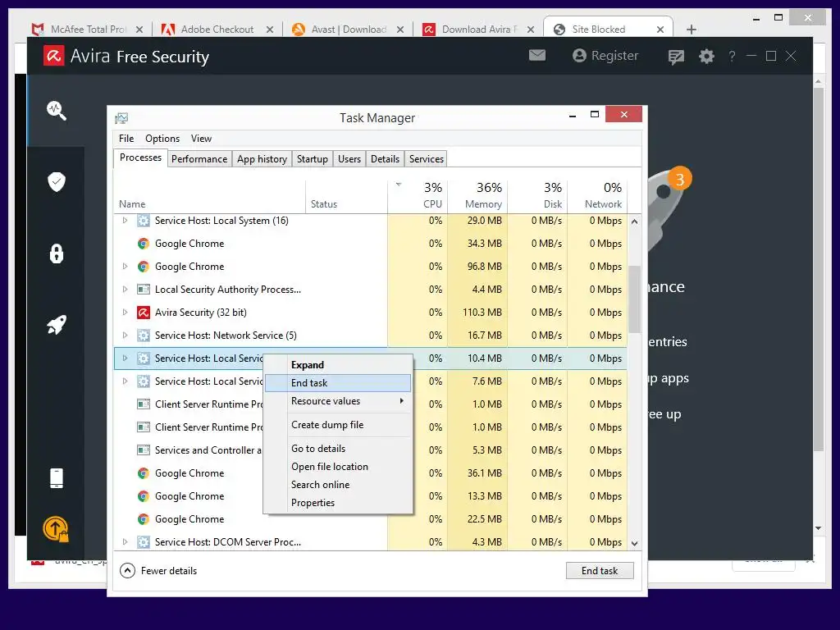The width and height of the screenshot is (840, 630).
Task: Click the process list scroll down arrow
Action: coord(634,543)
